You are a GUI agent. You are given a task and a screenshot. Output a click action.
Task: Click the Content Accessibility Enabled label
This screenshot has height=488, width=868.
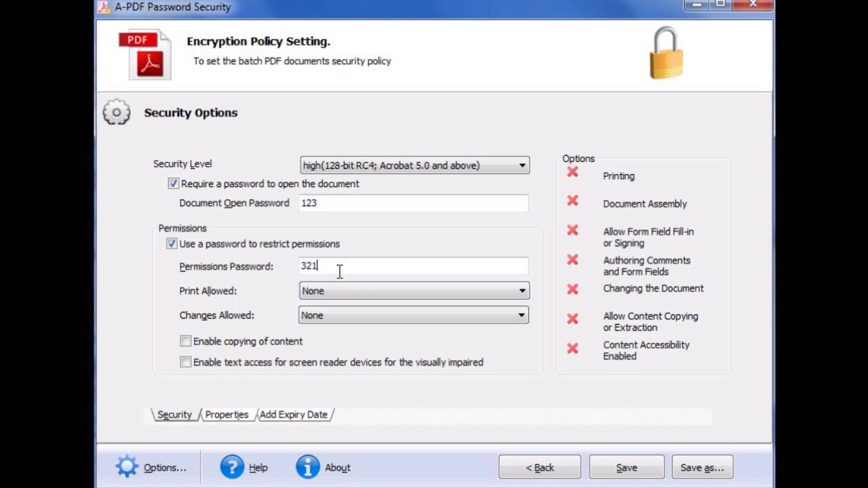tap(646, 350)
